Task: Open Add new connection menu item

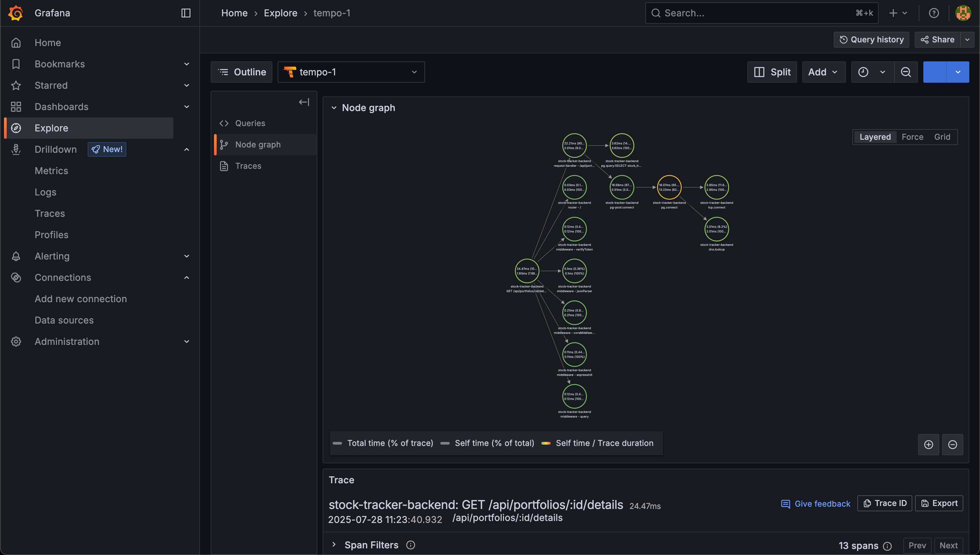Action: pyautogui.click(x=81, y=299)
